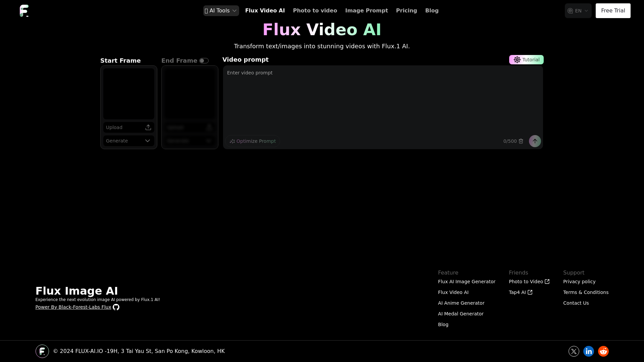Viewport: 644px width, 362px height.
Task: Click the submit arrow icon to generate
Action: coord(535,141)
